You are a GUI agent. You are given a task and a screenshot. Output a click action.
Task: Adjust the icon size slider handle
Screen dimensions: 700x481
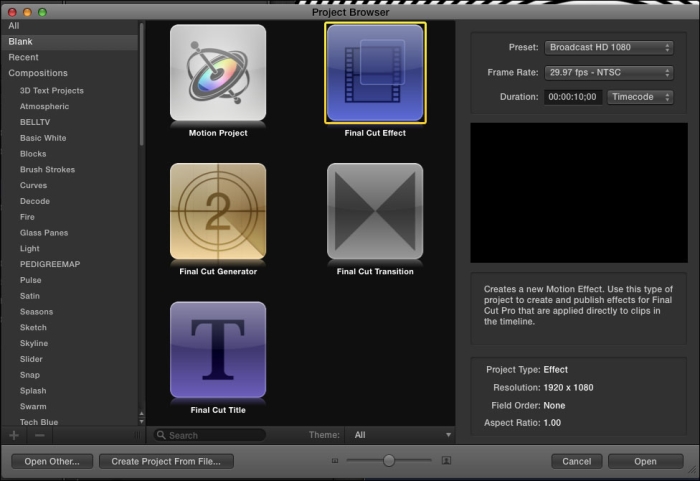click(x=389, y=460)
